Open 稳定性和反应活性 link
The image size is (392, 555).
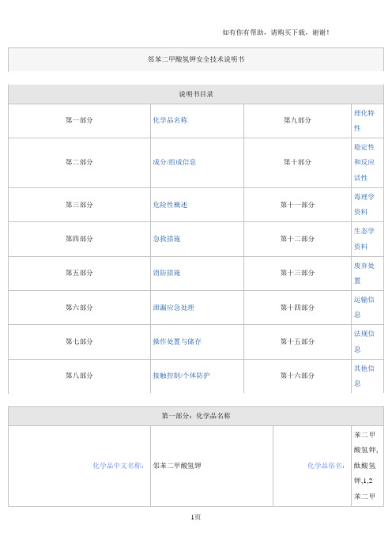[364, 162]
